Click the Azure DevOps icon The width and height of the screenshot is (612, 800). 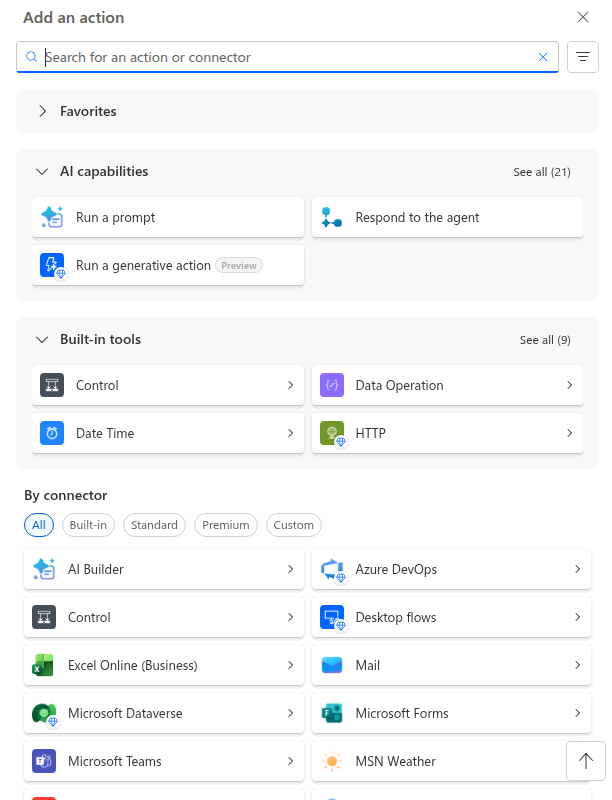pyautogui.click(x=333, y=570)
